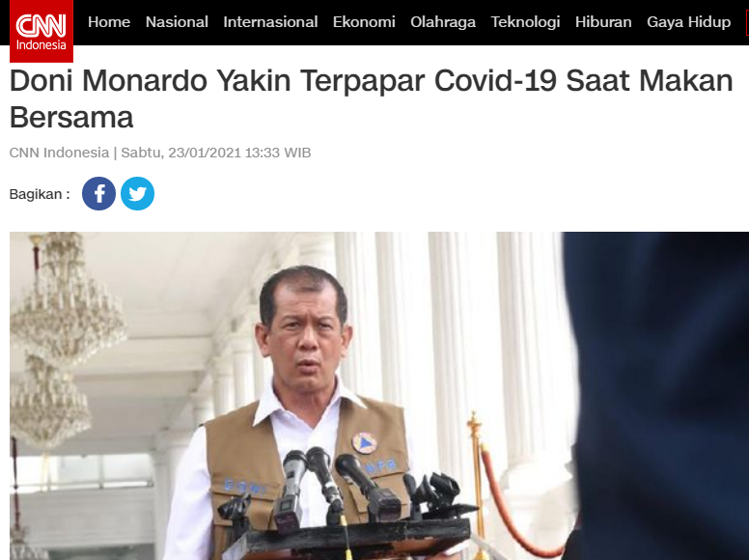
Task: Open the Internasional section
Action: click(270, 22)
